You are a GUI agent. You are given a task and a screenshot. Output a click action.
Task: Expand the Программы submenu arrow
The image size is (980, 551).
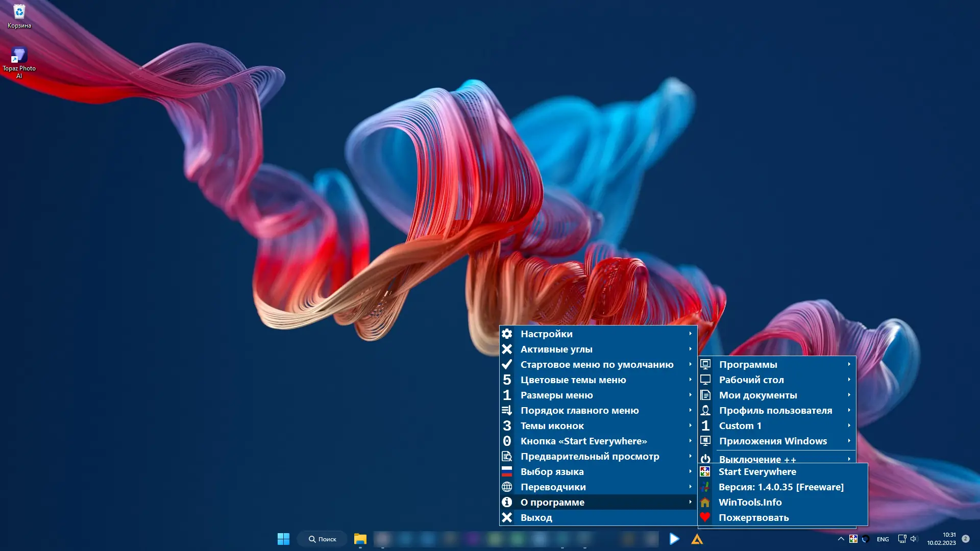(x=849, y=364)
